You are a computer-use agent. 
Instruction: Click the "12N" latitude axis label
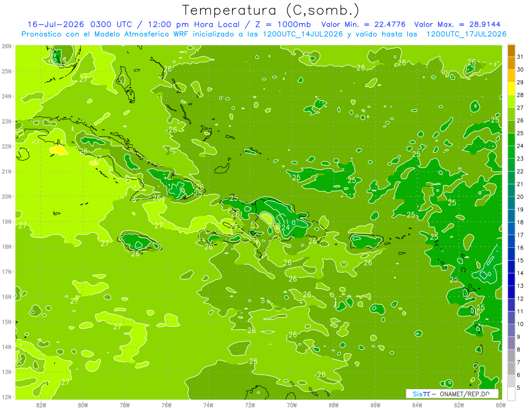point(7,397)
